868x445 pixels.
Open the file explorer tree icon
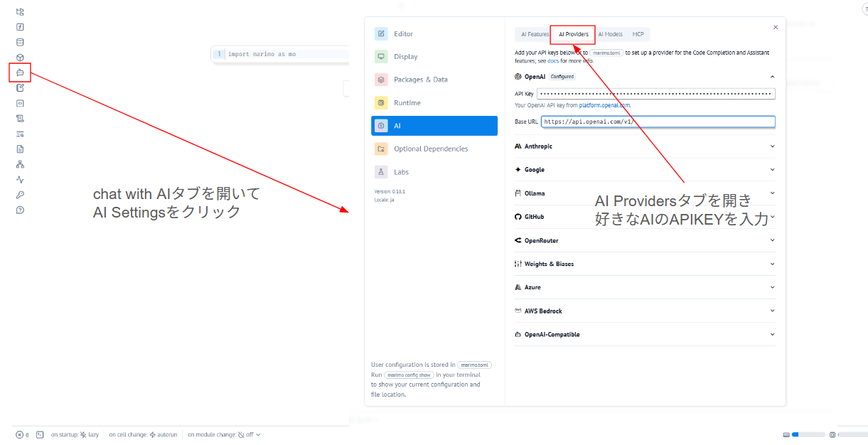(x=20, y=11)
